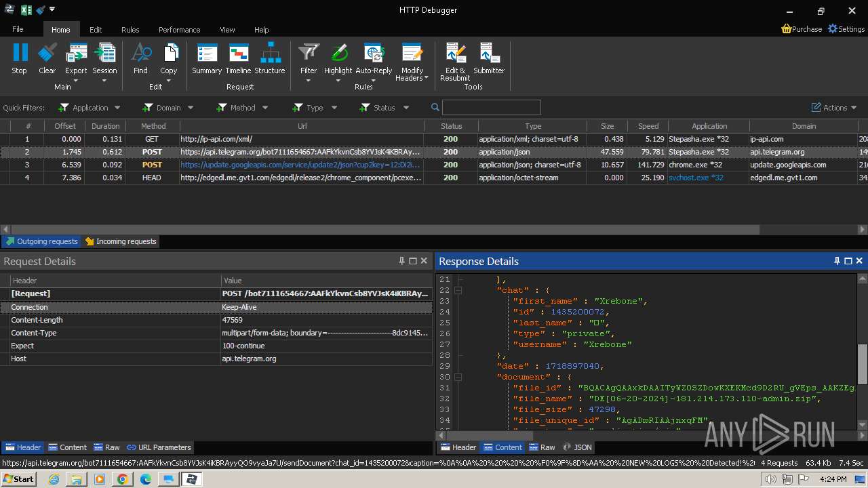Open the request Raw tab
Image resolution: width=868 pixels, height=488 pixels.
click(106, 447)
